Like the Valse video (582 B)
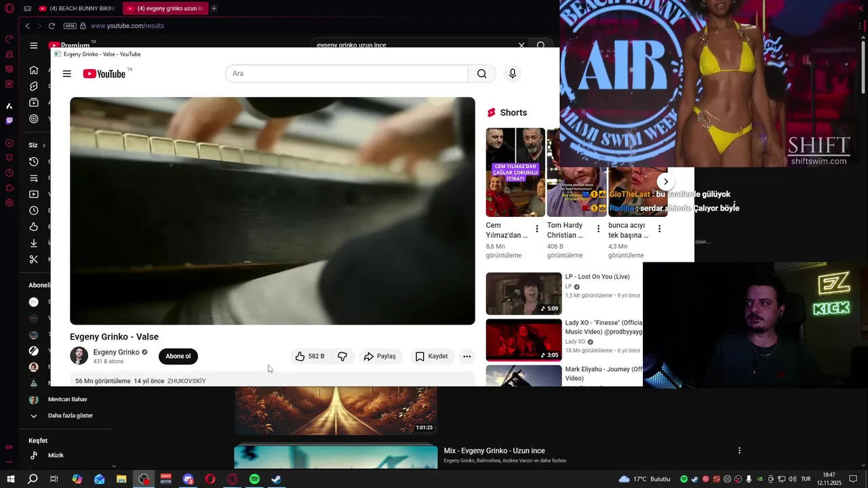 pyautogui.click(x=310, y=356)
